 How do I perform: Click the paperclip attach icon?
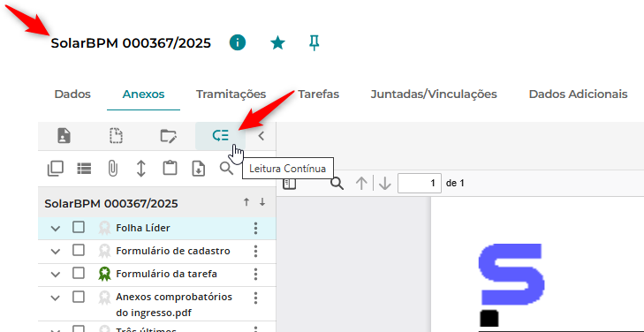(x=112, y=169)
